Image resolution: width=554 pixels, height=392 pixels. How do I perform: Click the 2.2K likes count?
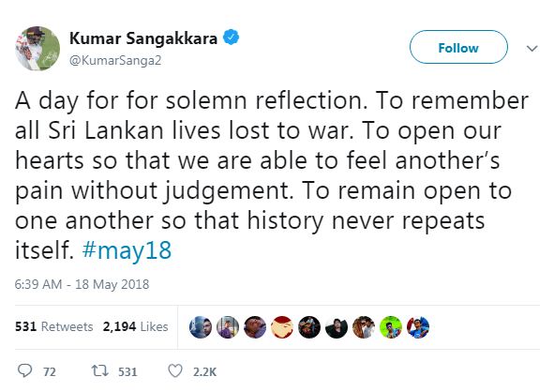(x=205, y=372)
